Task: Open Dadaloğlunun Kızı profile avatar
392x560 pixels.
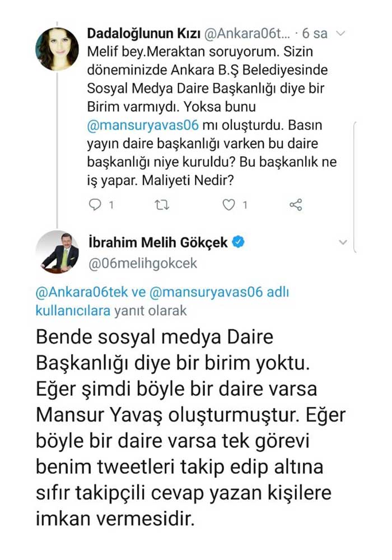Action: point(57,49)
